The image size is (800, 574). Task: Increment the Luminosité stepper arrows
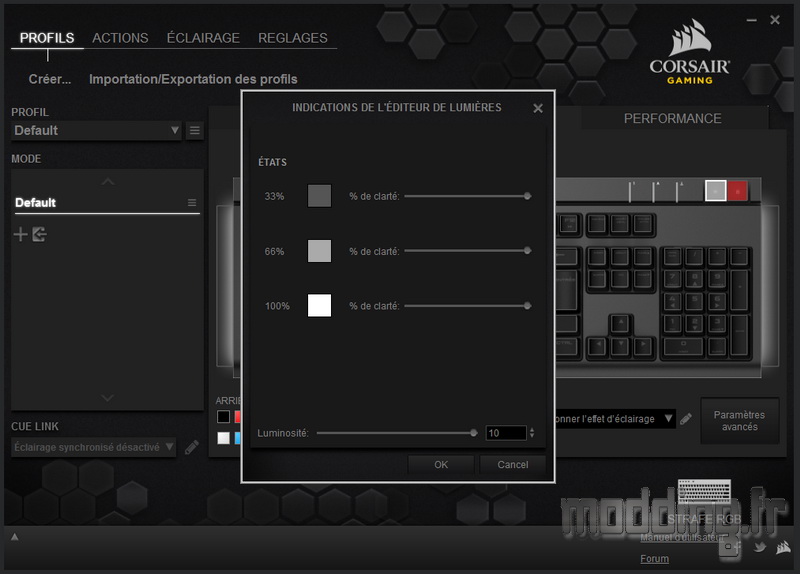(x=532, y=430)
